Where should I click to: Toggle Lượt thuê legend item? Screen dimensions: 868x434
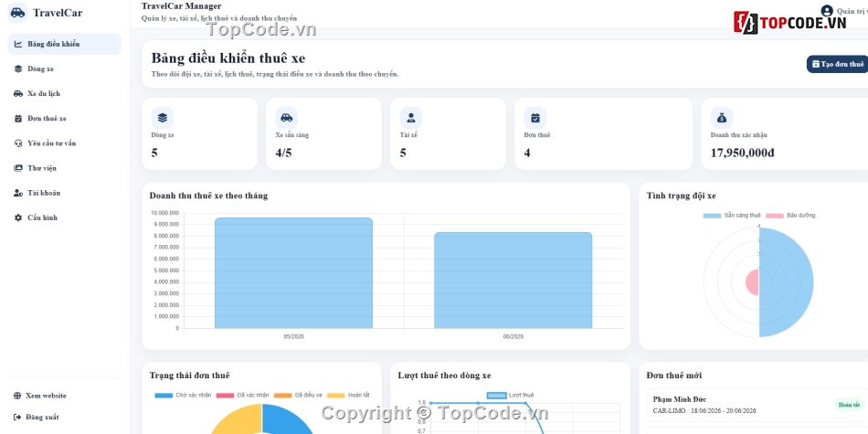click(x=511, y=396)
